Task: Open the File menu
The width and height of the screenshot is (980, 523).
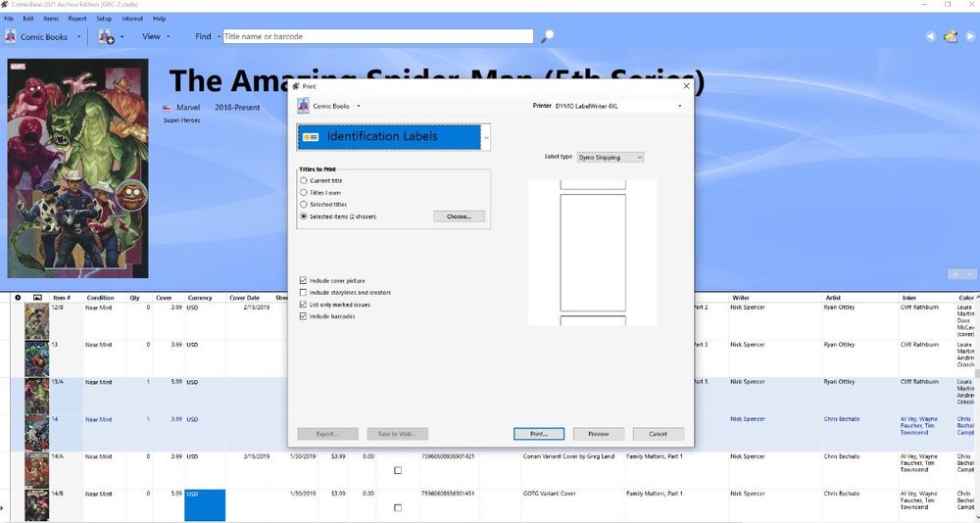Action: tap(9, 19)
